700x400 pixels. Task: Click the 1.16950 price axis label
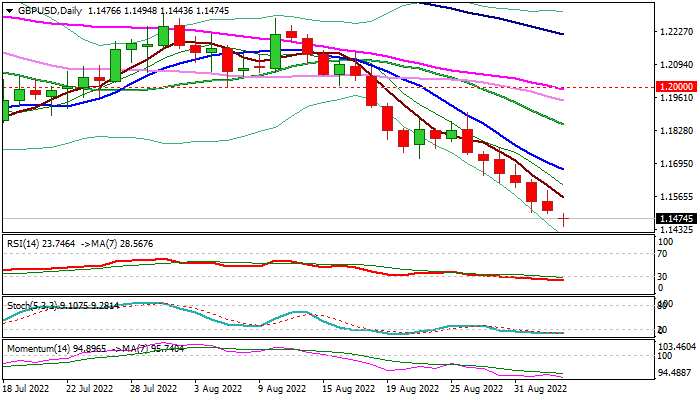[677, 164]
